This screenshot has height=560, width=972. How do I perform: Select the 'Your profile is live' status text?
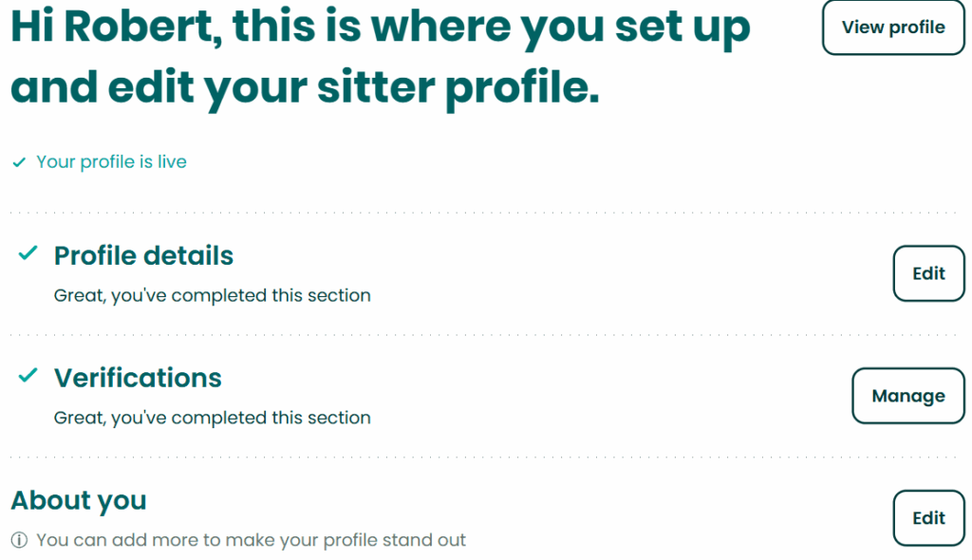(111, 162)
